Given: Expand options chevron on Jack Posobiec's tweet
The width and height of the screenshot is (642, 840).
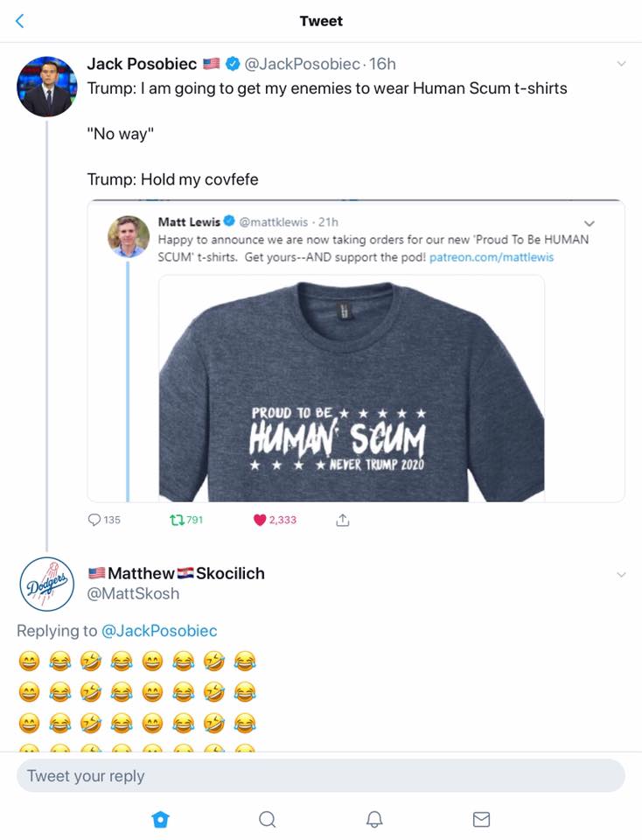Looking at the screenshot, I should pyautogui.click(x=621, y=64).
